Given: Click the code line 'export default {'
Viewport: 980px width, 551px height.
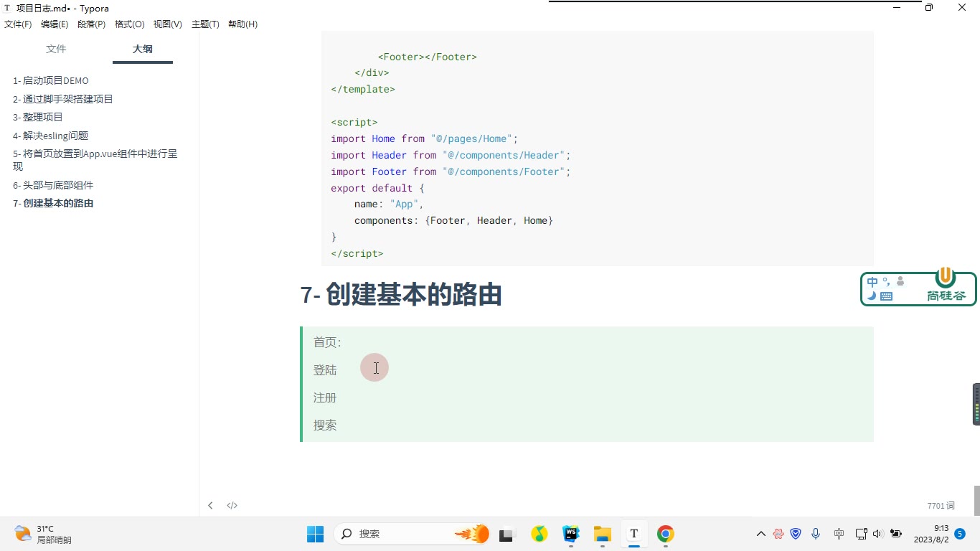Looking at the screenshot, I should (377, 188).
